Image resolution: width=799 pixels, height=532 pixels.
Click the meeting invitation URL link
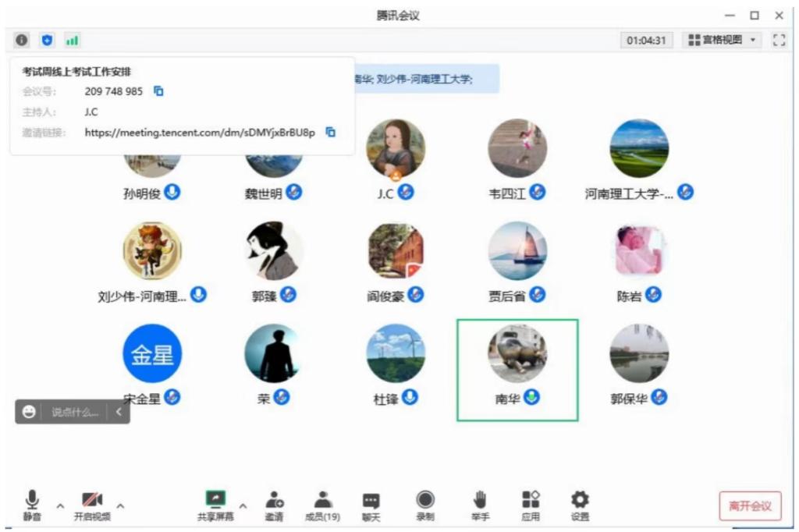[200, 133]
